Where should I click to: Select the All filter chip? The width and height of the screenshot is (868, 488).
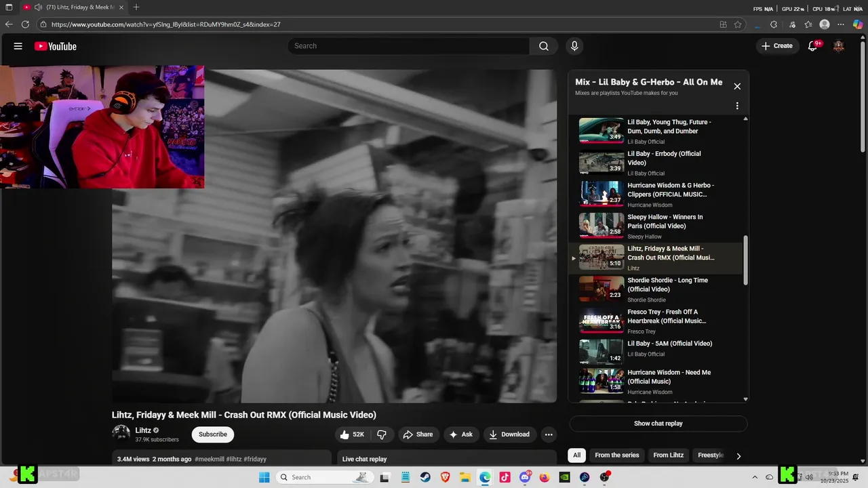click(x=576, y=455)
